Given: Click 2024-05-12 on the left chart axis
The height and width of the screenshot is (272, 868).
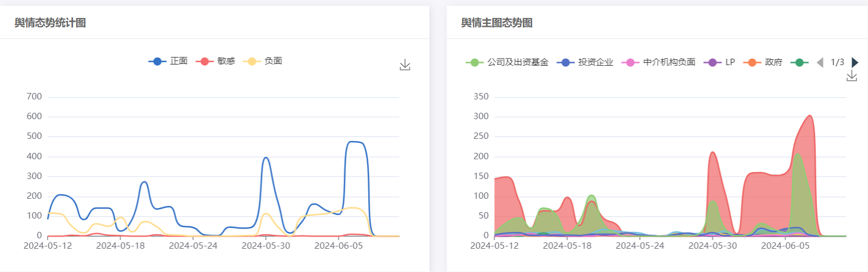Looking at the screenshot, I should (48, 245).
